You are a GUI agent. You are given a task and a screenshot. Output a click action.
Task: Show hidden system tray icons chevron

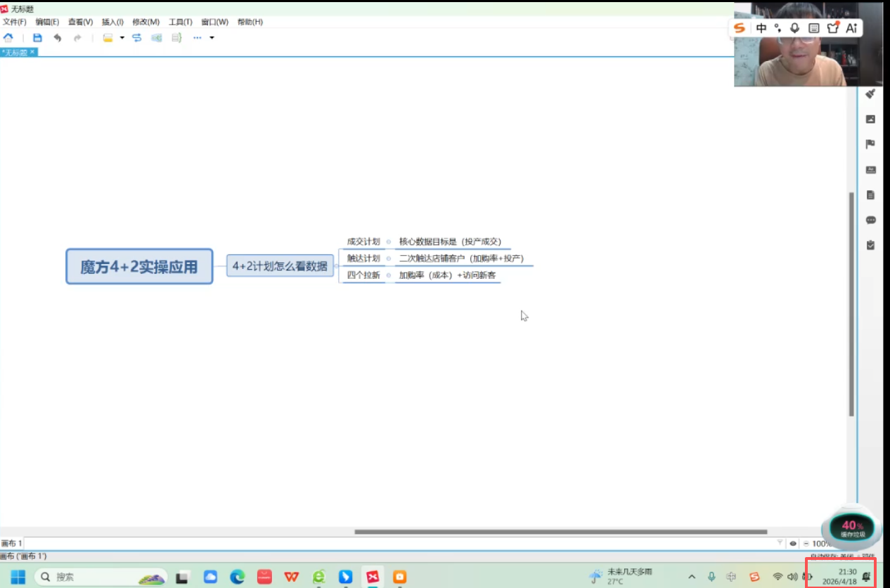point(692,577)
